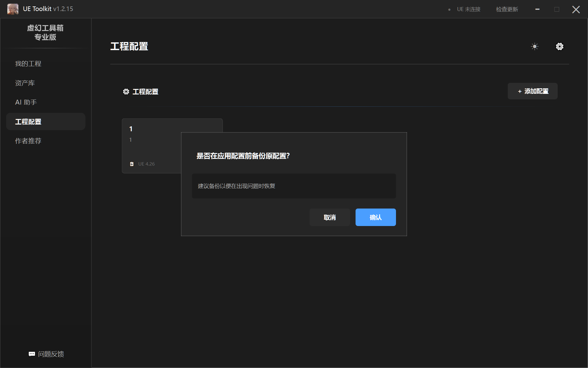Maximize the UE Toolkit window

tap(557, 9)
